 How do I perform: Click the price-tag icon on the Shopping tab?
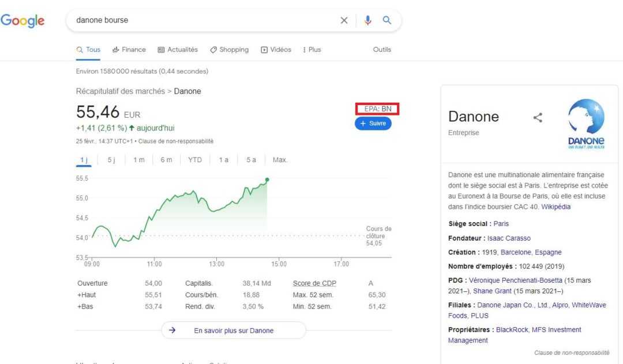point(213,50)
